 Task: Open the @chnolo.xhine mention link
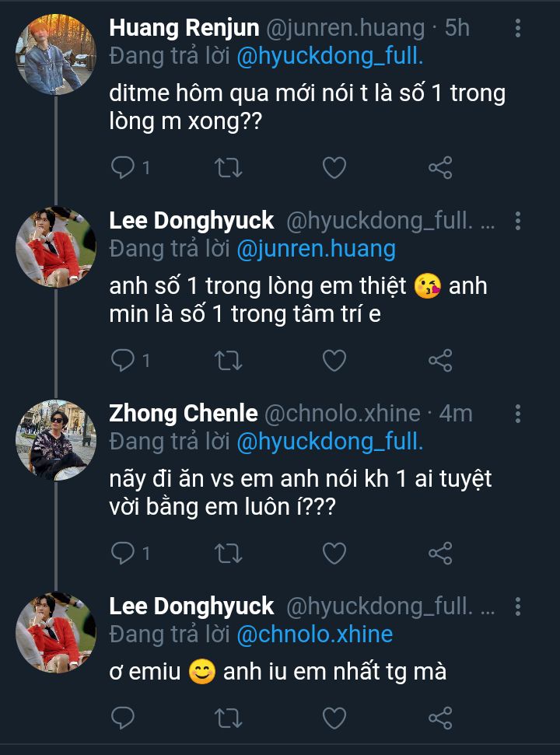click(314, 634)
